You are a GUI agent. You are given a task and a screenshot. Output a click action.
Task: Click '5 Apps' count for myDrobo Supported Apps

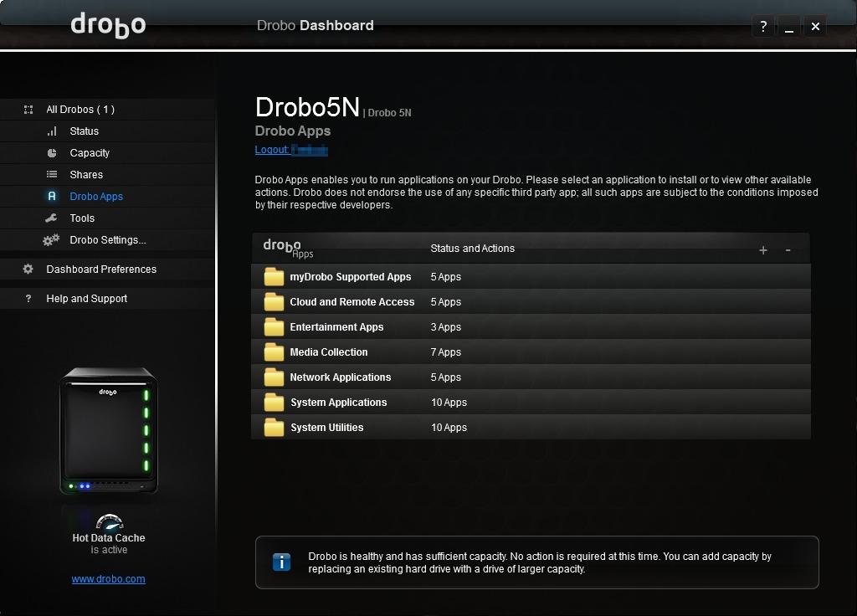[x=445, y=276]
